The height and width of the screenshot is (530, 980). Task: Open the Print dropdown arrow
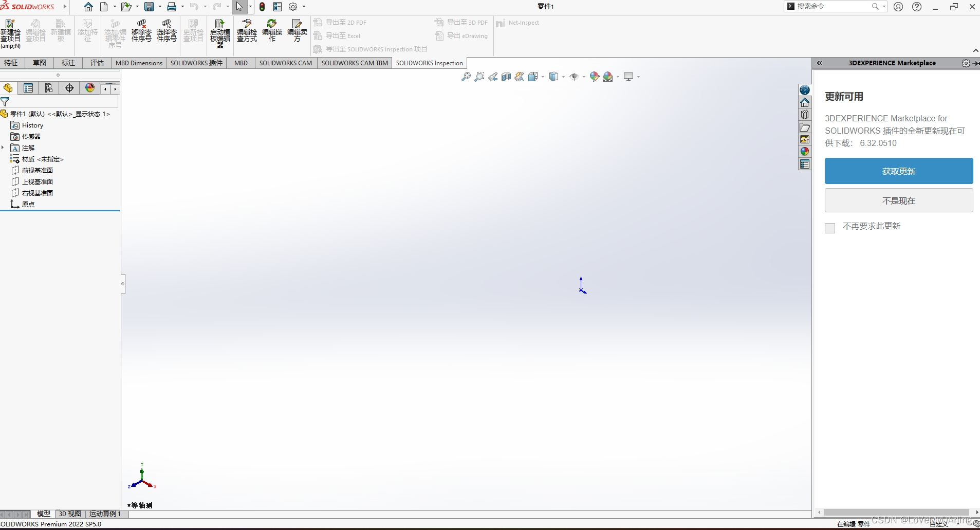pos(182,7)
